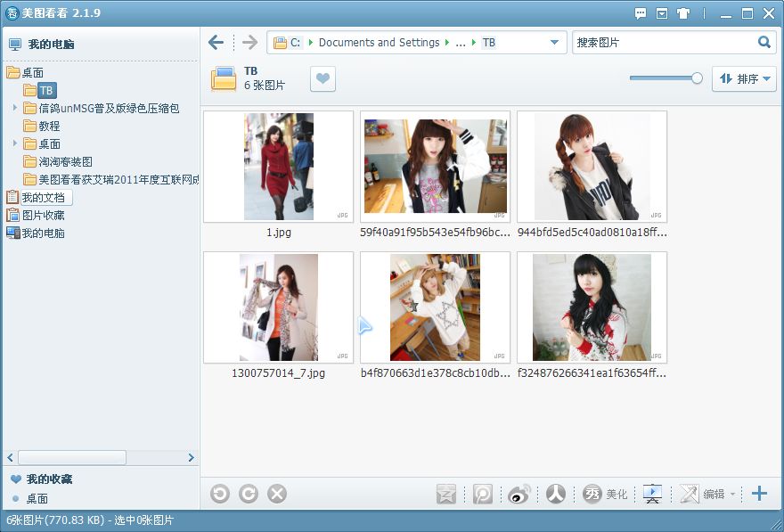
Task: Click the 1300757014_7.jpg file name label
Action: (x=279, y=373)
